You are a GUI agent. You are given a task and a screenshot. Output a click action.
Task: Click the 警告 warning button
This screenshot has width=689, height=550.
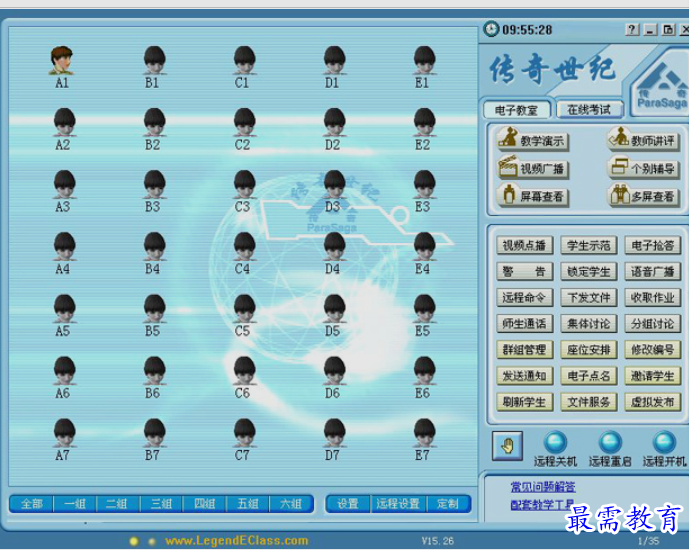pos(525,271)
